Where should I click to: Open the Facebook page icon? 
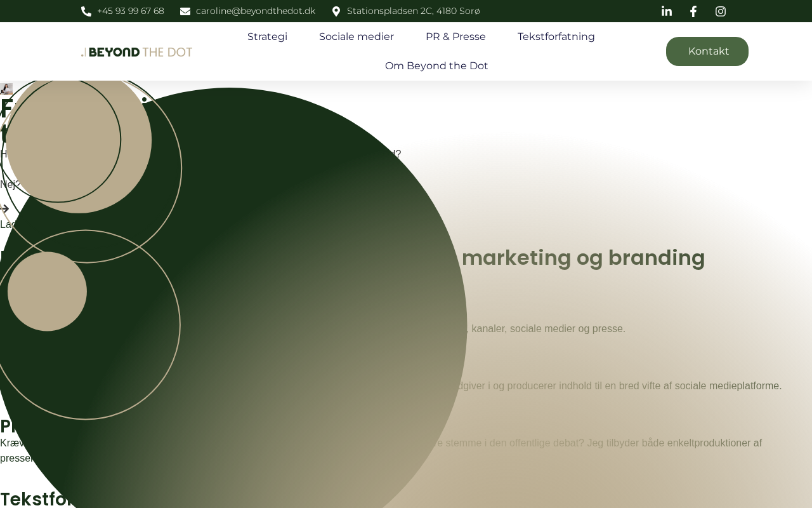click(x=693, y=11)
